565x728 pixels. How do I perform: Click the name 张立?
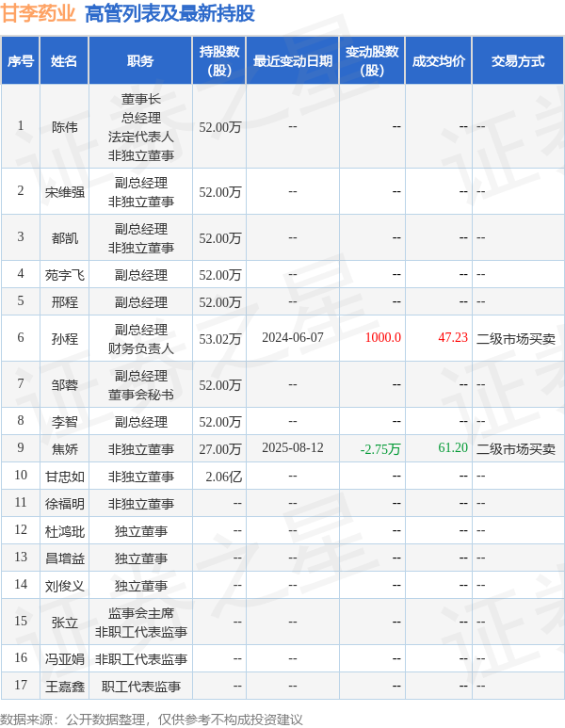pos(65,623)
